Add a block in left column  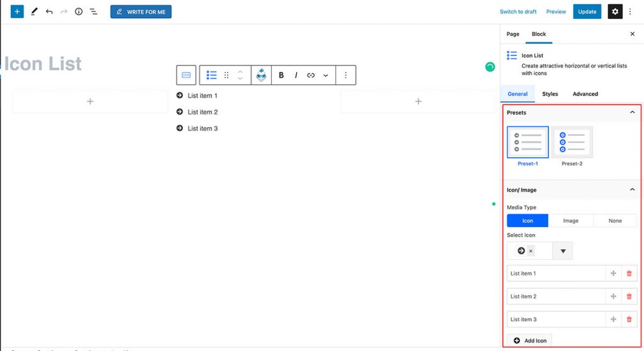coord(90,101)
